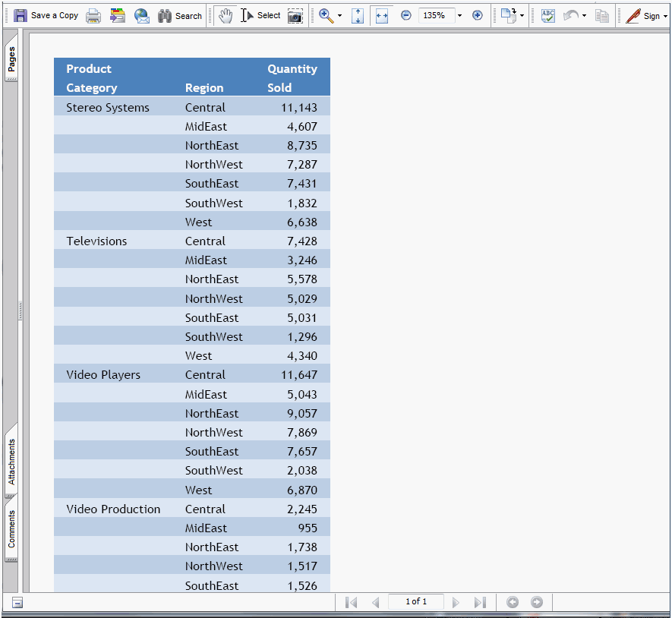Open the Comments side tab

tap(11, 528)
